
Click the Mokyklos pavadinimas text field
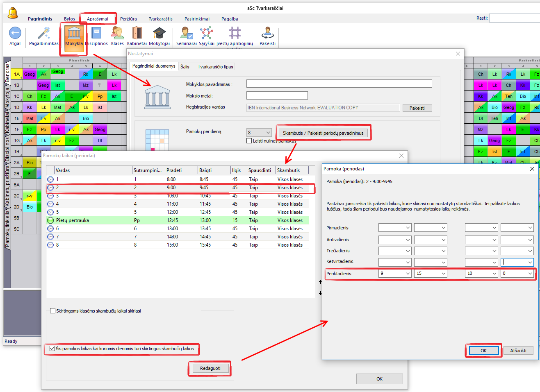pyautogui.click(x=339, y=84)
